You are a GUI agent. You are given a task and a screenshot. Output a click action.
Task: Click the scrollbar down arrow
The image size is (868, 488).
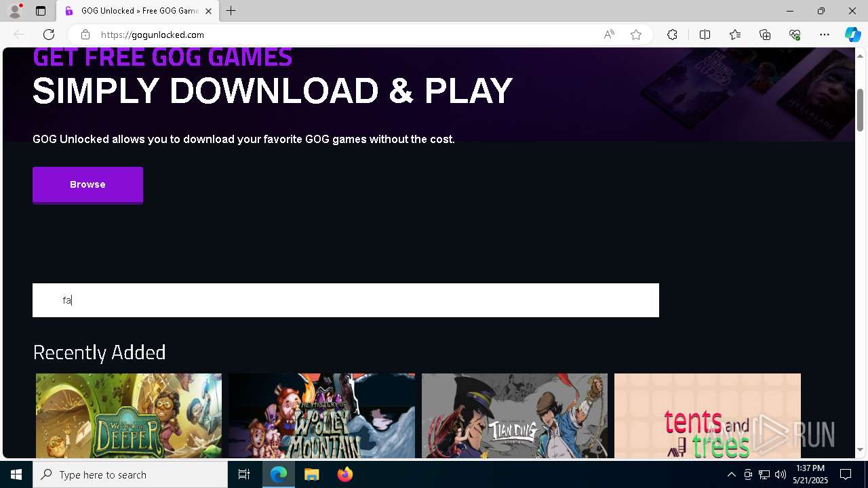click(861, 451)
